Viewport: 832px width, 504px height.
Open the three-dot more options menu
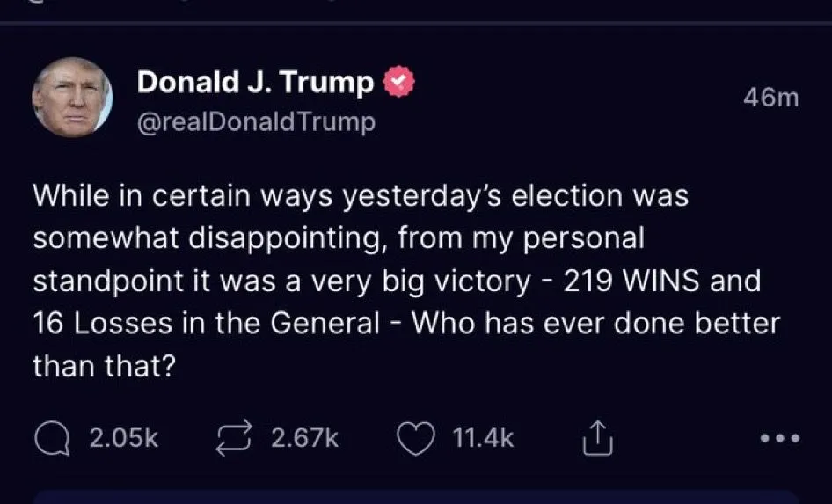click(780, 438)
